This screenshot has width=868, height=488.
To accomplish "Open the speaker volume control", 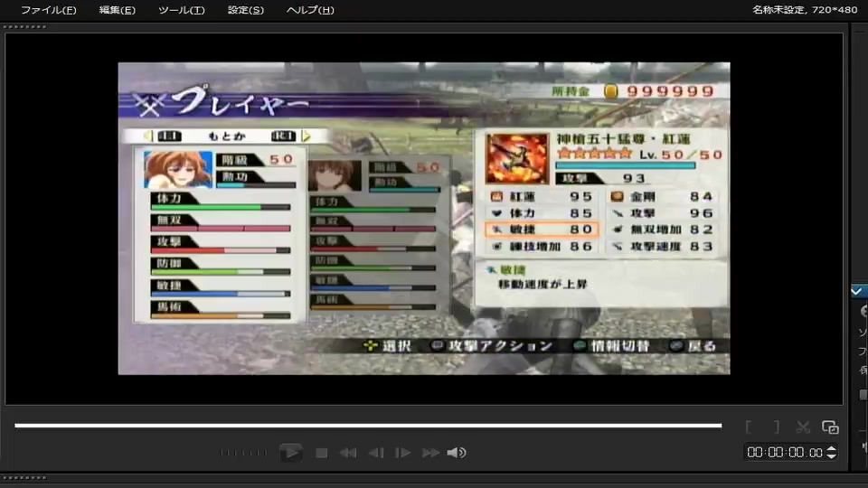I will 456,453.
